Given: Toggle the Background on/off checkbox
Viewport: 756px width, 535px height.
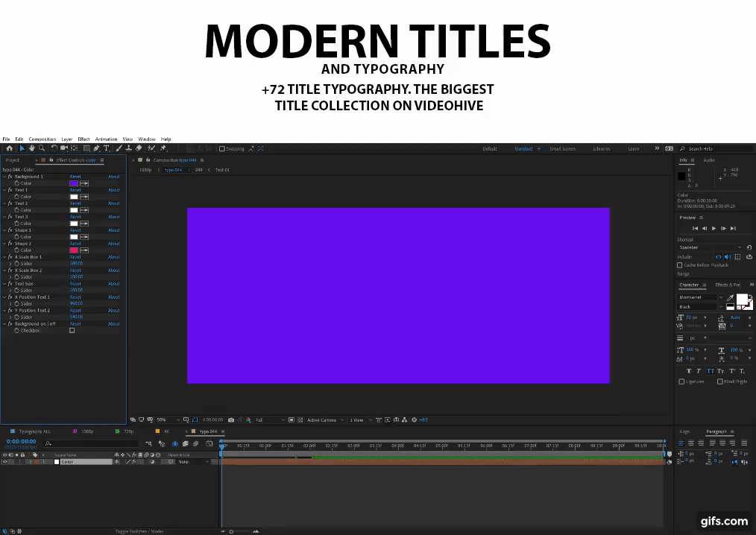Looking at the screenshot, I should click(x=72, y=331).
